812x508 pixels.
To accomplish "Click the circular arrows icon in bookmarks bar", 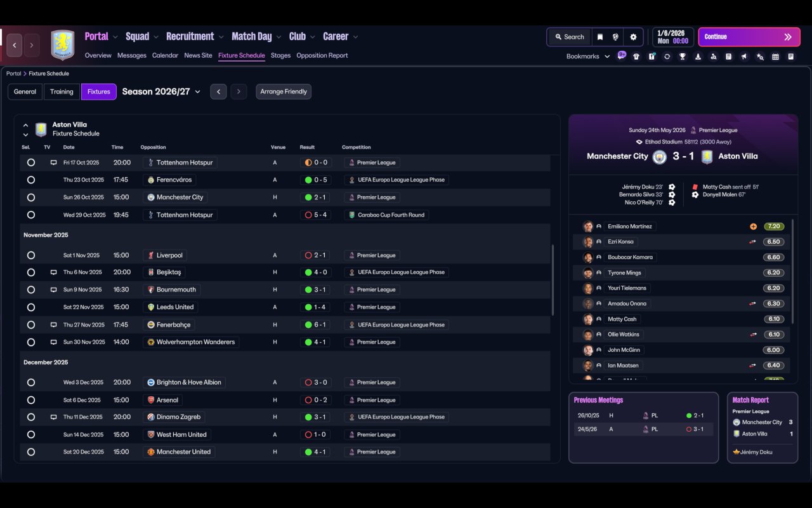I will [667, 57].
